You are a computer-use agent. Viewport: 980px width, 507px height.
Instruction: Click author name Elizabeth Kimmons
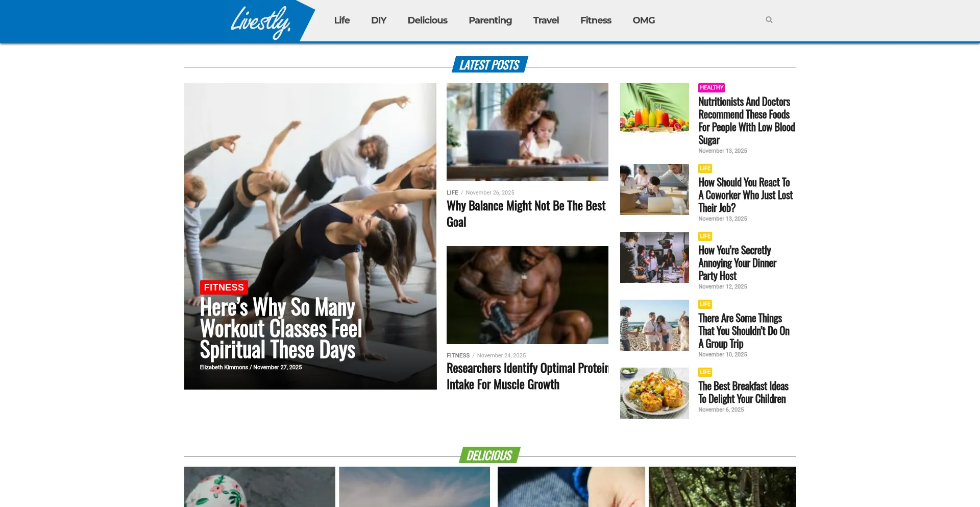[224, 367]
